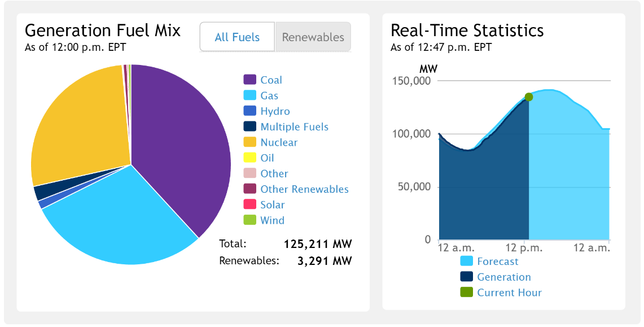Click the light blue Gas legend swatch

click(x=250, y=96)
